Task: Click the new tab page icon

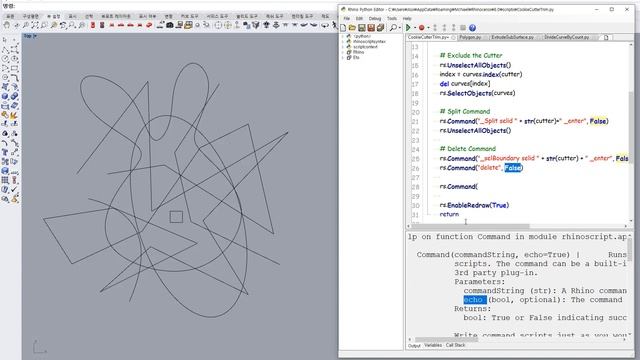Action: tap(606, 37)
